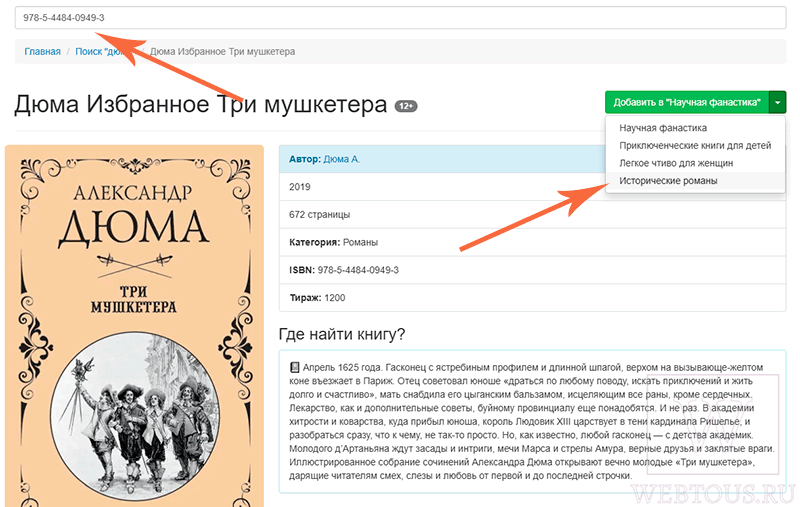The height and width of the screenshot is (507, 800).
Task: Choose Приключенческие книги для детей option
Action: 695,145
